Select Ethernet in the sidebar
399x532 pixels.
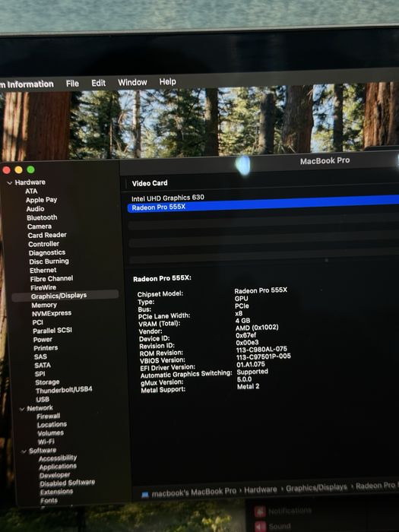point(43,270)
